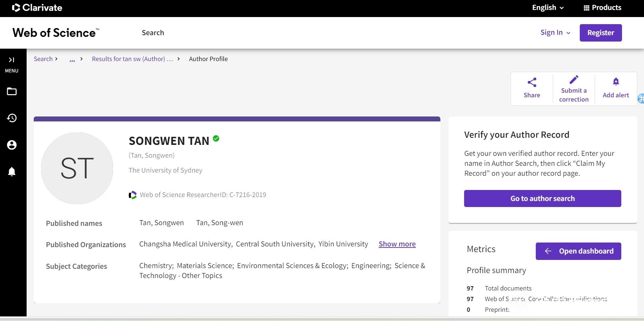This screenshot has width=644, height=321.
Task: Click the Author Profile breadcrumb text
Action: 208,59
